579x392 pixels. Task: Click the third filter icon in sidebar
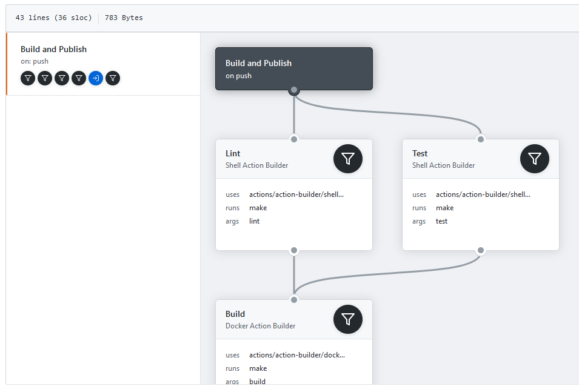(x=62, y=78)
